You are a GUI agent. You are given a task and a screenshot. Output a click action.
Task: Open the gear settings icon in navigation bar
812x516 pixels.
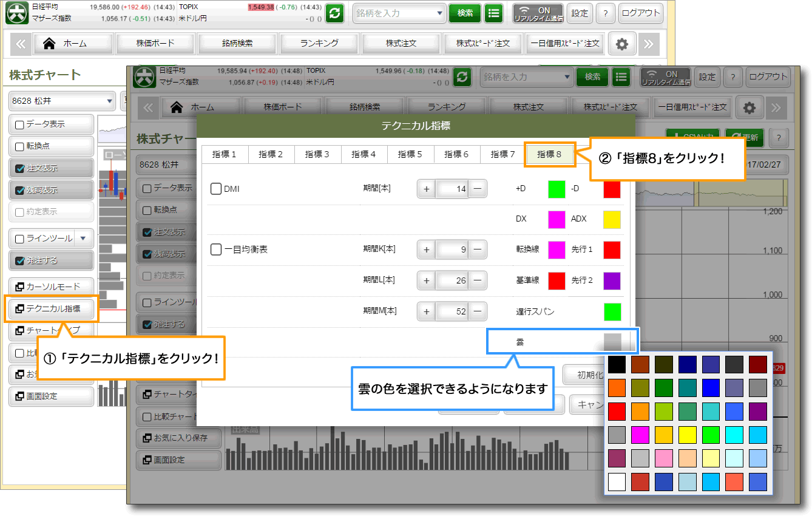tap(622, 44)
